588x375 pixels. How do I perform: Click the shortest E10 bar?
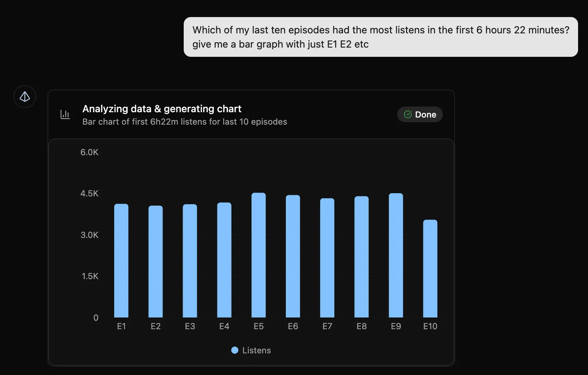coord(430,269)
